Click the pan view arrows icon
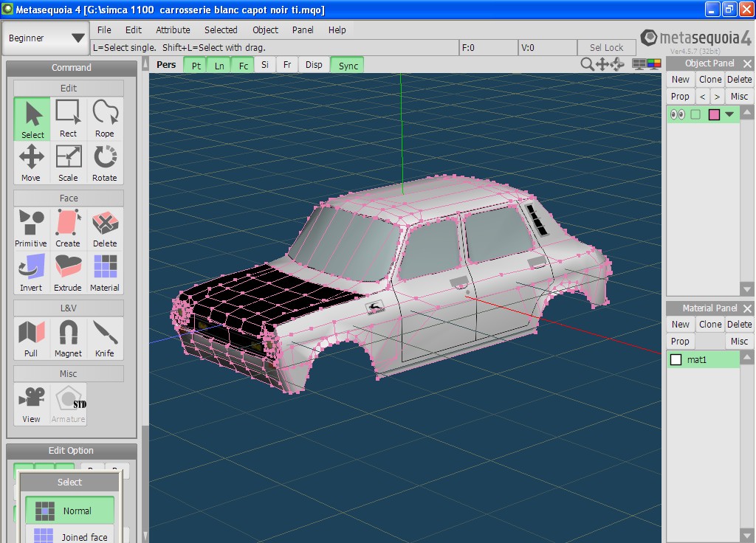This screenshot has width=756, height=543. point(602,64)
